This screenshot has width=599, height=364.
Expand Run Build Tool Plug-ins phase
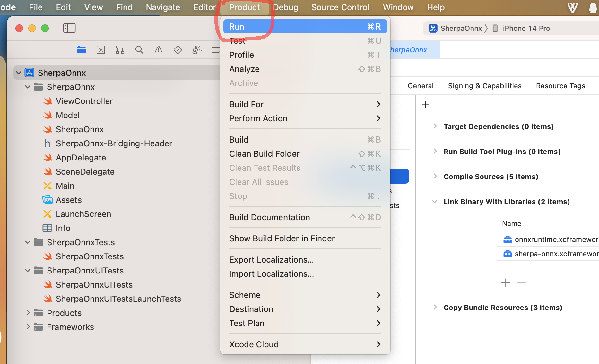pos(435,151)
